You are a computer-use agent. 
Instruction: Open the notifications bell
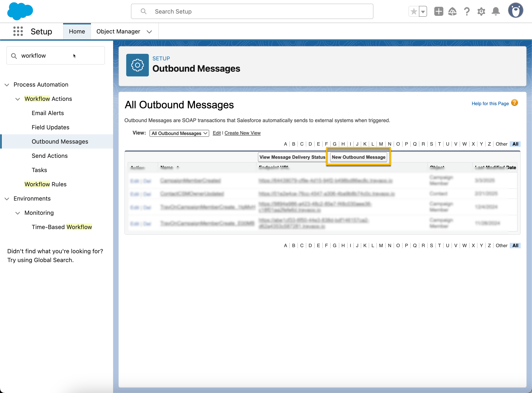click(x=496, y=11)
